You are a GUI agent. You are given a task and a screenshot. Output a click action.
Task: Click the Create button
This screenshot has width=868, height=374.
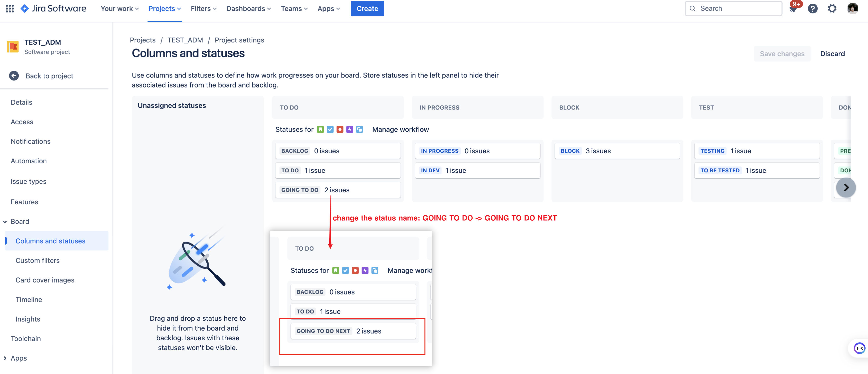367,9
